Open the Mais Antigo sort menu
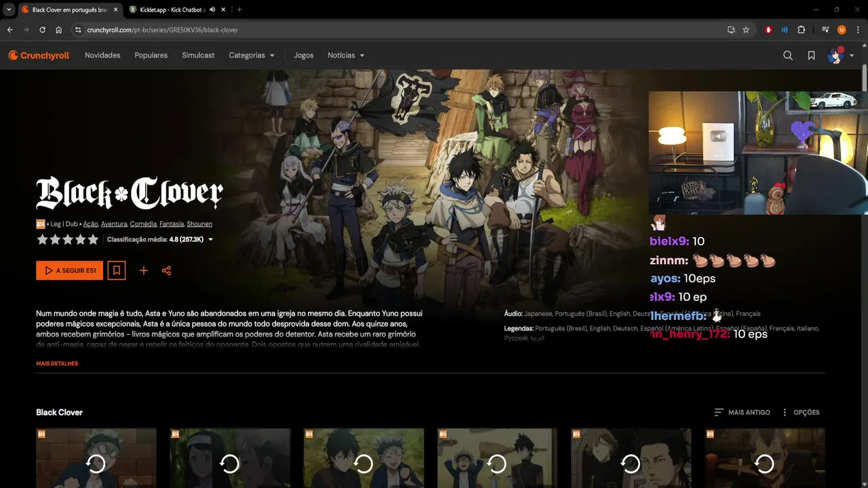Screen dimensions: 868x488 742,412
